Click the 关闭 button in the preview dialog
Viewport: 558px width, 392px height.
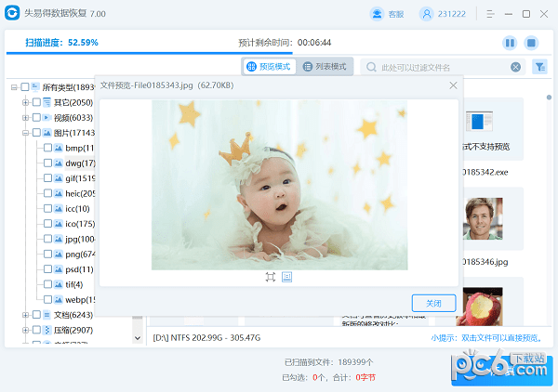(433, 303)
